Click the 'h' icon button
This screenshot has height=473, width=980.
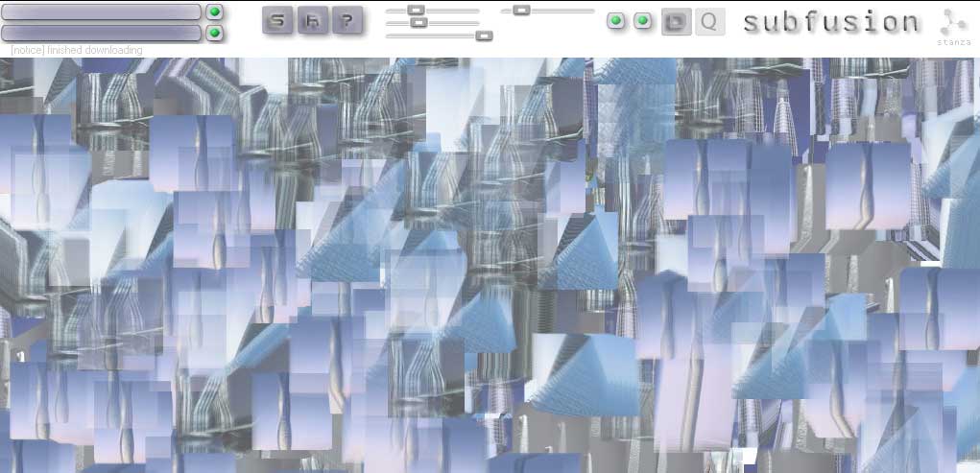pyautogui.click(x=313, y=20)
